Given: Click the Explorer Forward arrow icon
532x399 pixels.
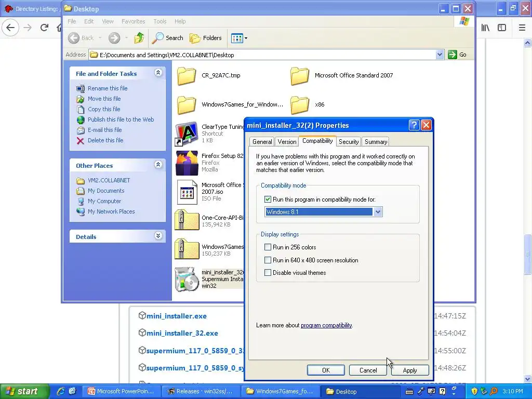Looking at the screenshot, I should click(114, 38).
